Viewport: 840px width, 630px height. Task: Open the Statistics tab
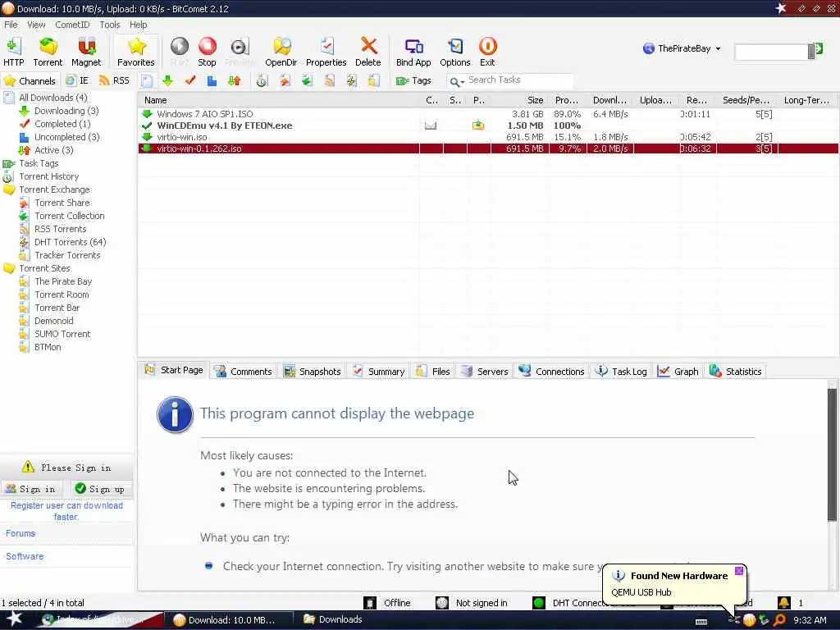coord(736,372)
